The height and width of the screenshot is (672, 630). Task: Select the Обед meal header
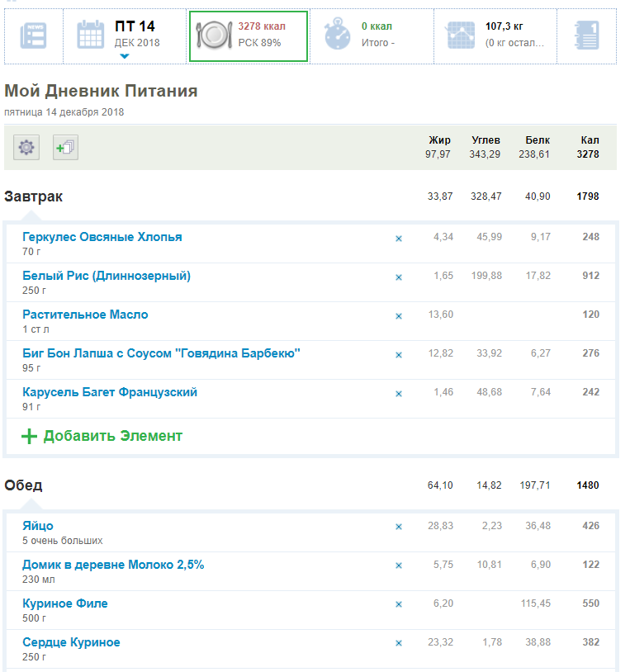click(x=23, y=485)
